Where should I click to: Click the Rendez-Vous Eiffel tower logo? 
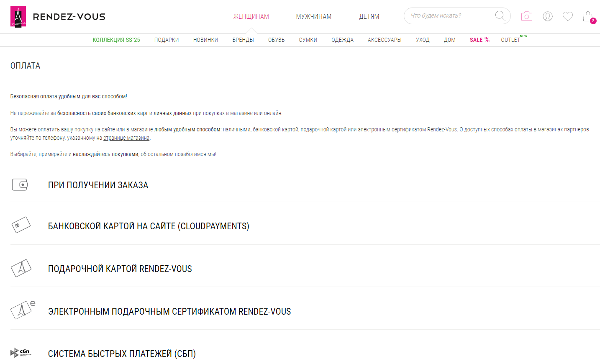click(x=18, y=17)
